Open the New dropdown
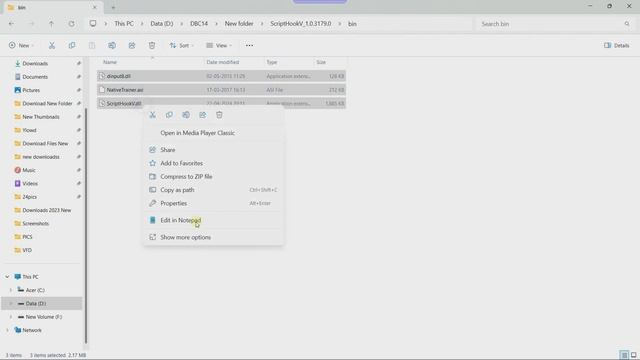Screen dimensions: 640x360 [21, 45]
